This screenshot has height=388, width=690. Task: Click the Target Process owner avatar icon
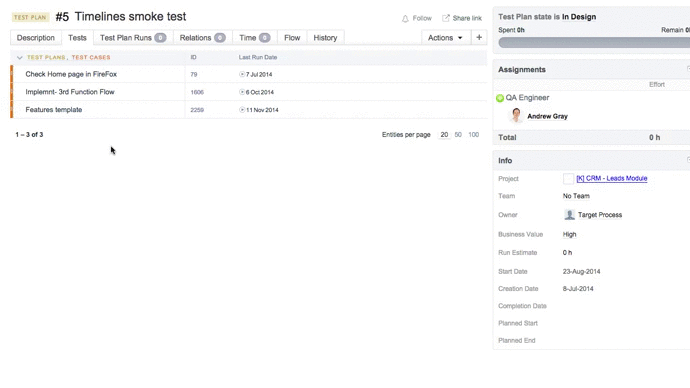(569, 215)
